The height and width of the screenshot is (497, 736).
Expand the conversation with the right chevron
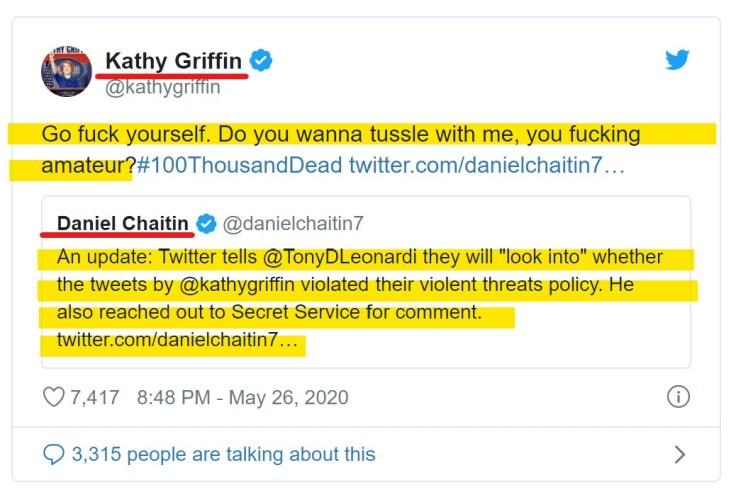tap(680, 454)
